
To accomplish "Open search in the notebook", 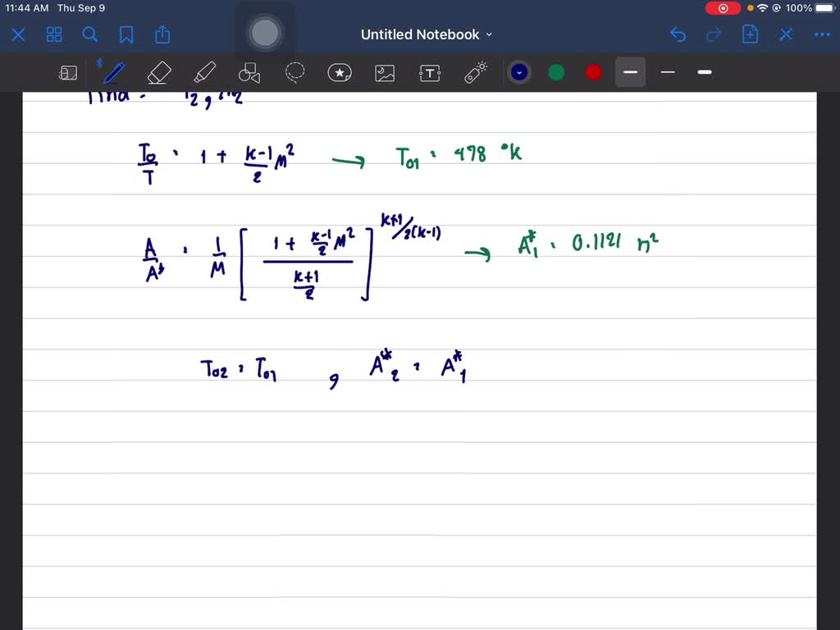I will click(90, 34).
